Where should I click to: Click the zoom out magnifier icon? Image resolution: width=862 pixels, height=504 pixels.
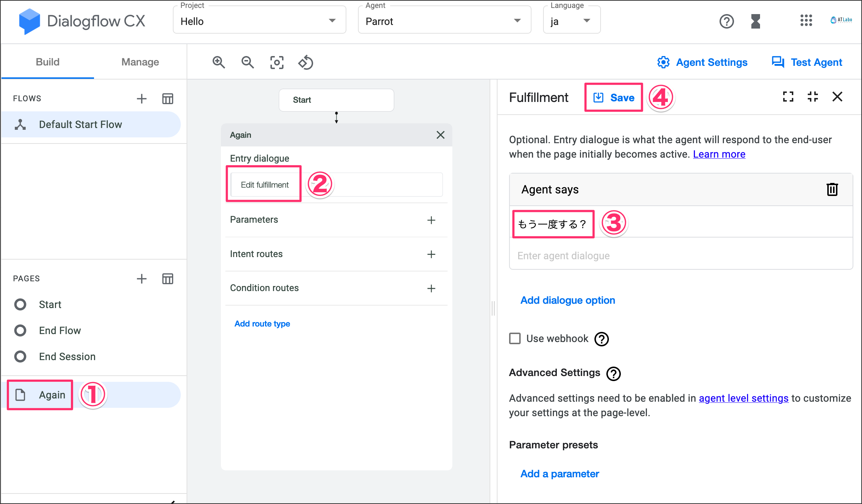(x=247, y=62)
